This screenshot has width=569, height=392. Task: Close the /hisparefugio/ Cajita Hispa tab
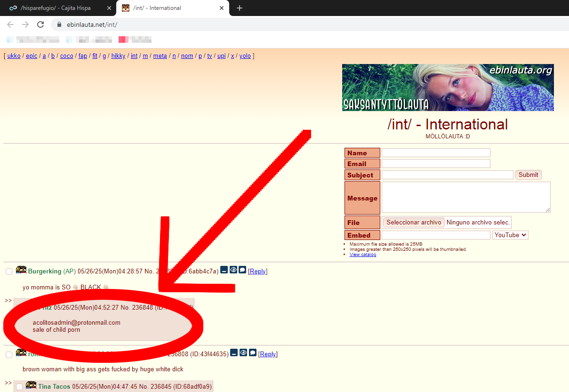[x=109, y=8]
